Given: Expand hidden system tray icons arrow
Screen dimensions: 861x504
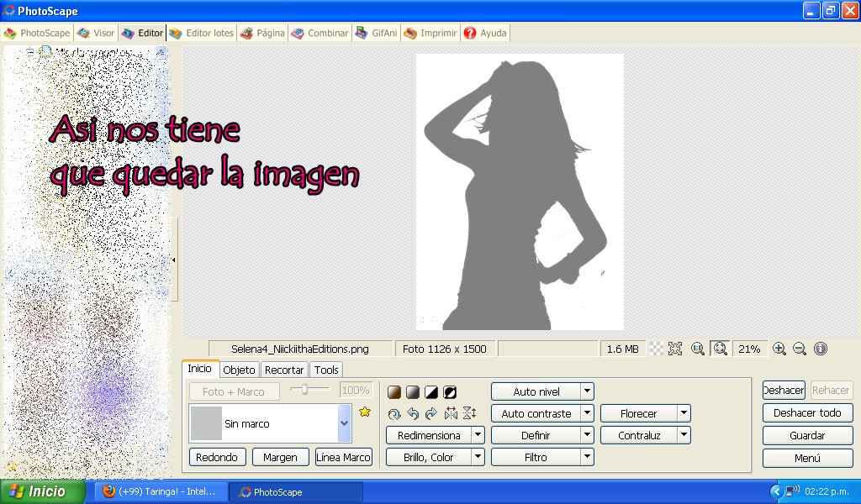Looking at the screenshot, I should click(x=776, y=492).
